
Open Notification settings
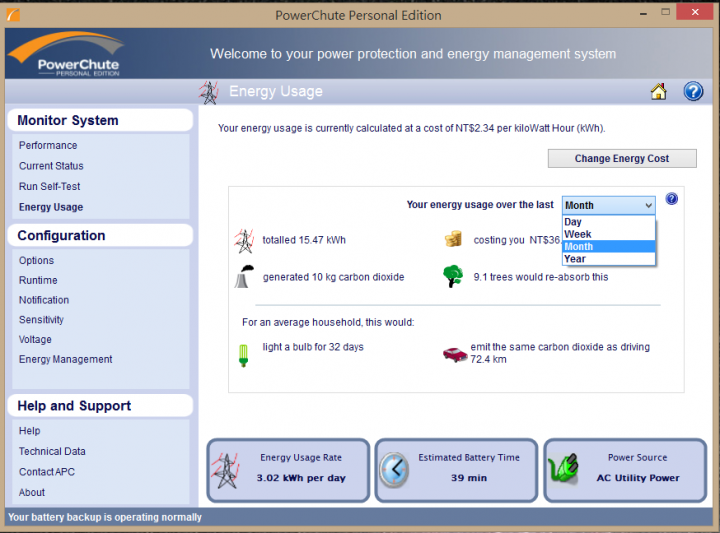pyautogui.click(x=44, y=300)
